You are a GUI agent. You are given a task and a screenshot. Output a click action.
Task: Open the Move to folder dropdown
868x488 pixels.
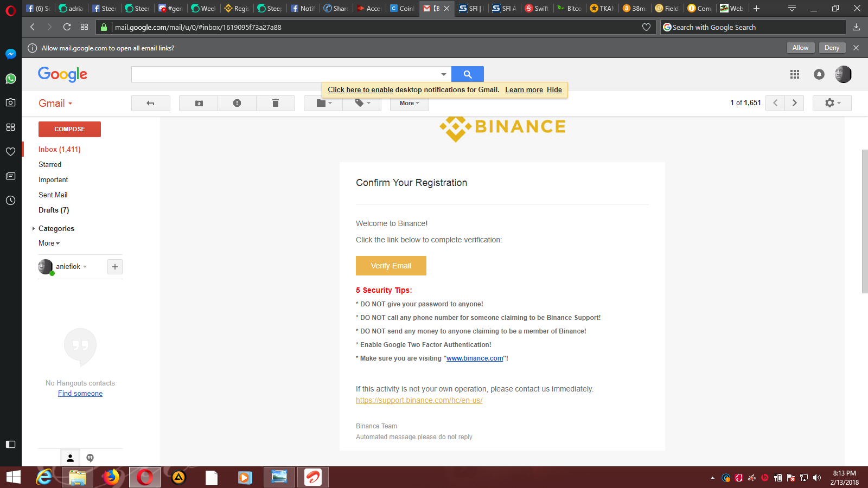(323, 103)
